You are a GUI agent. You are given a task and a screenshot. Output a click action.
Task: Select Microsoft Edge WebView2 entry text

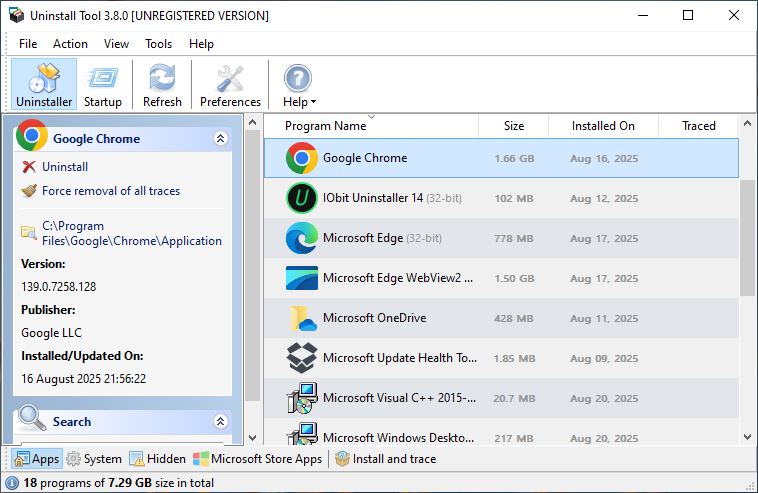click(398, 278)
